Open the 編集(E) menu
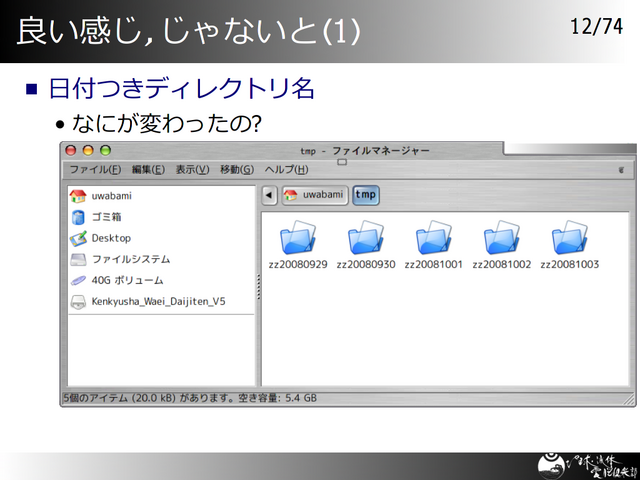This screenshot has width=640, height=480. coord(149,170)
